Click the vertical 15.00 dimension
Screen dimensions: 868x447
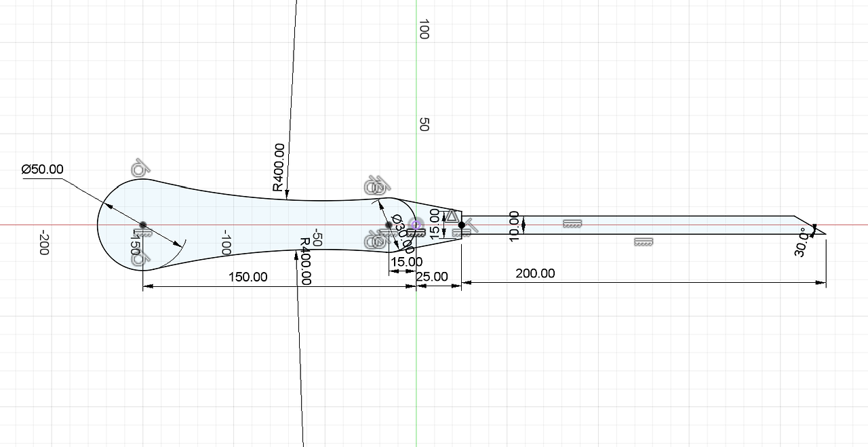tap(436, 224)
